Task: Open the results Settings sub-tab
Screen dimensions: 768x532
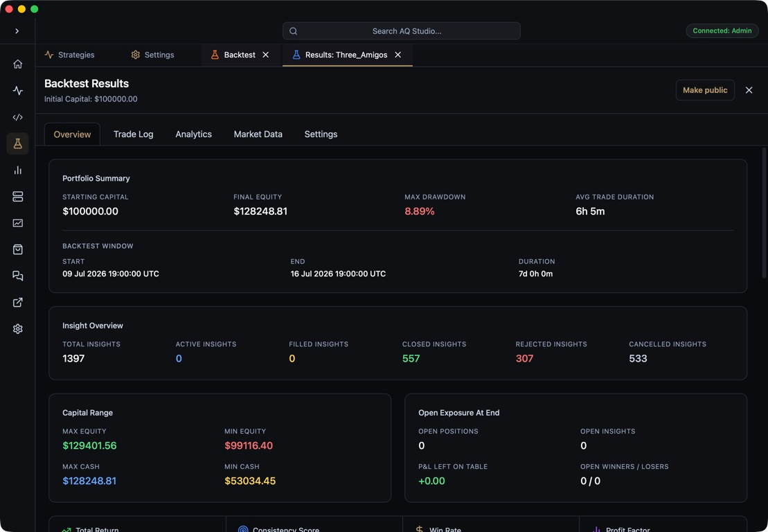Action: (321, 134)
